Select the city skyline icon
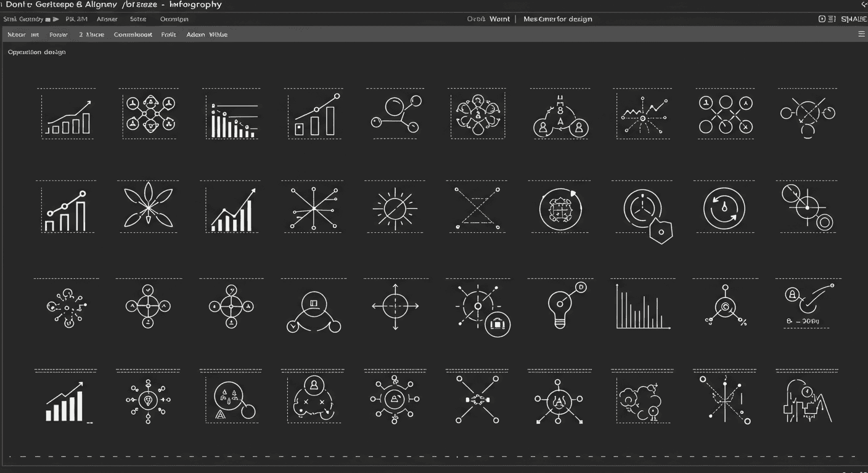The width and height of the screenshot is (868, 473). [805, 401]
